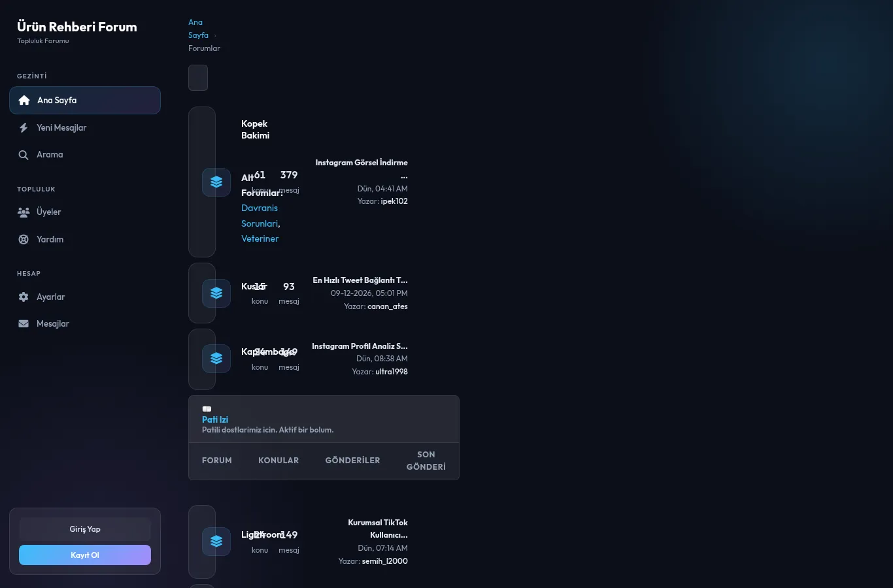This screenshot has width=893, height=588.
Task: Click the home icon beside Ana Sayfa
Action: tap(24, 101)
